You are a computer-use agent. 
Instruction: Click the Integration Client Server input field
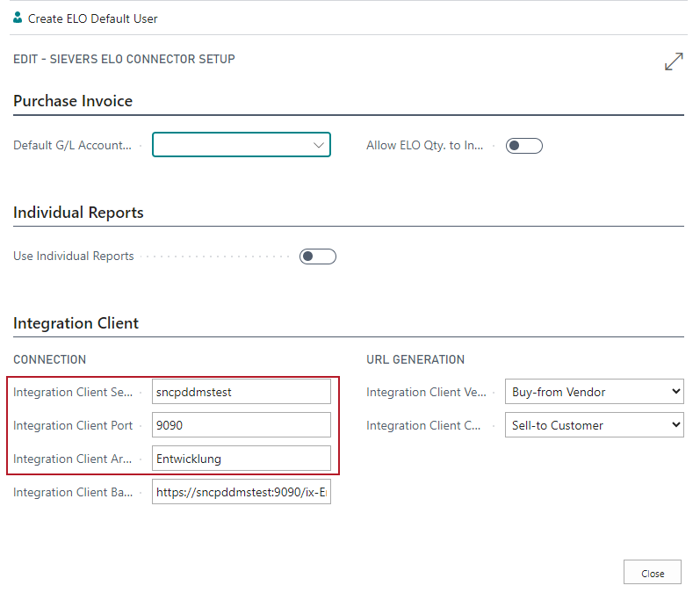pos(241,392)
